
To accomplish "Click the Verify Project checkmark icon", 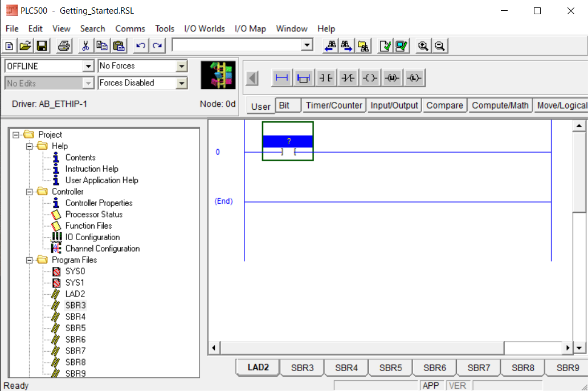I will (402, 46).
